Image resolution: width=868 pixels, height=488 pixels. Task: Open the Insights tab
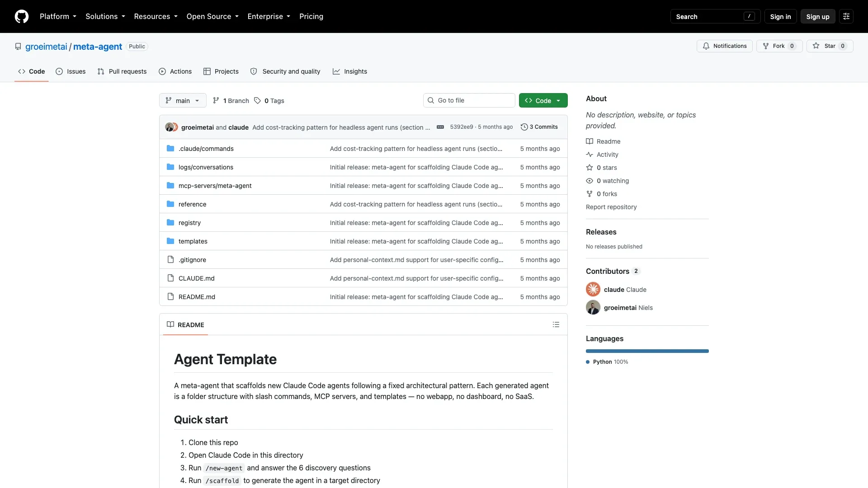click(x=350, y=71)
